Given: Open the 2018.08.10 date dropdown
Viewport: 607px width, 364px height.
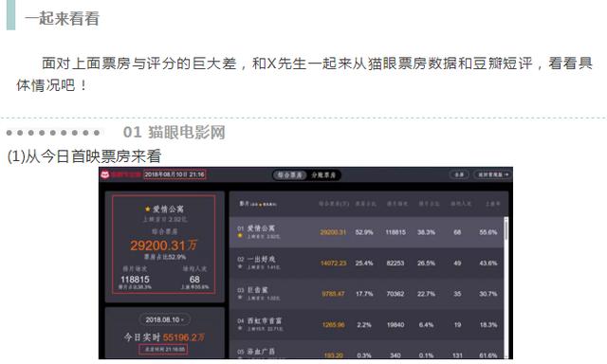Looking at the screenshot, I should tap(164, 319).
